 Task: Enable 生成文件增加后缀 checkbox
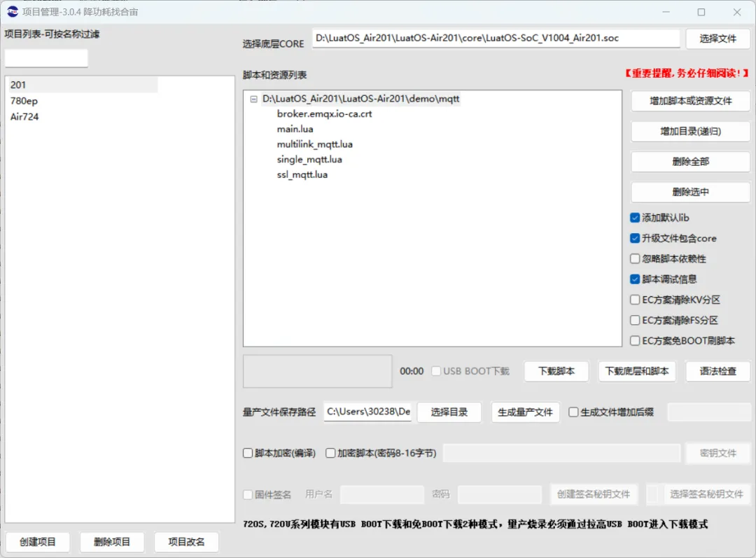(573, 412)
